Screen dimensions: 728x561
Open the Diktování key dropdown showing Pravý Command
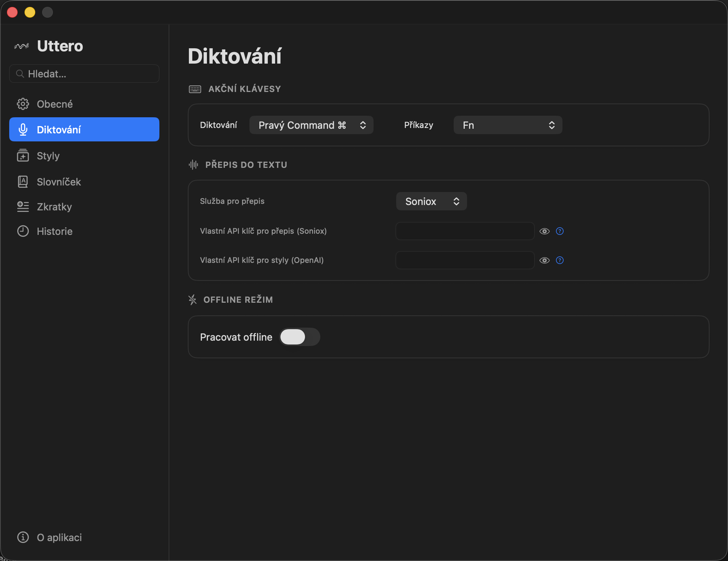[311, 125]
